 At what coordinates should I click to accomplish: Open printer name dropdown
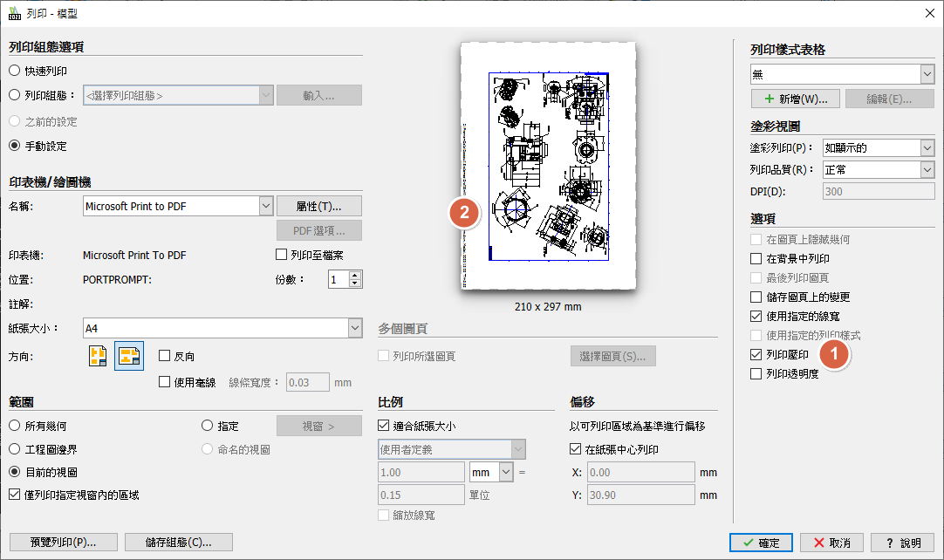point(266,206)
